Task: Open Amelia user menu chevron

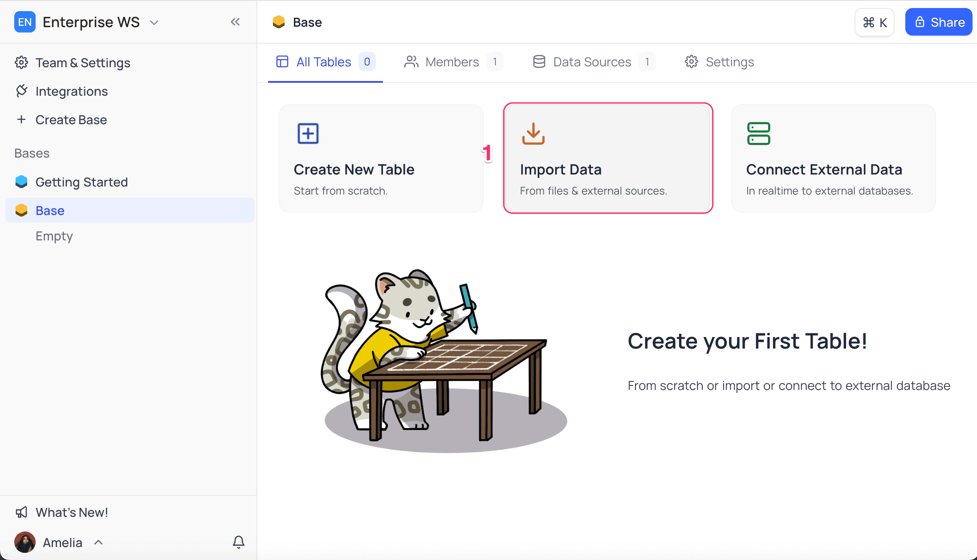Action: click(x=98, y=542)
